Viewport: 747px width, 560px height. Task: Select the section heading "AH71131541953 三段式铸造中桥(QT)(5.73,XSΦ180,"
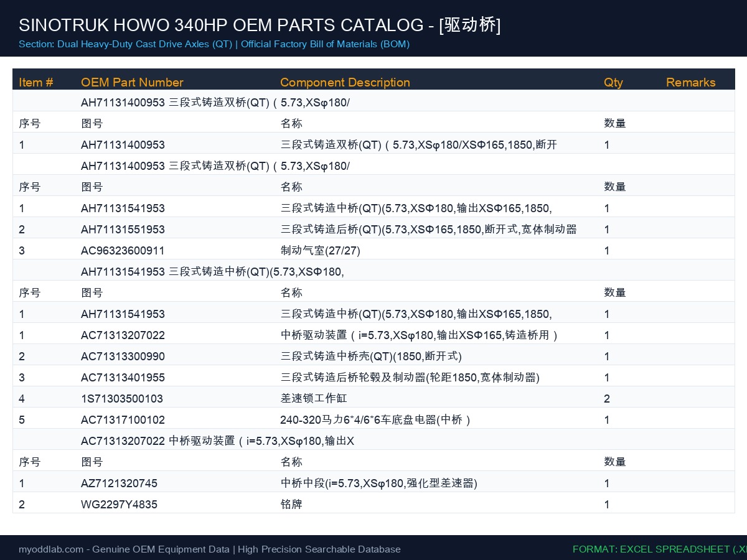pos(212,272)
